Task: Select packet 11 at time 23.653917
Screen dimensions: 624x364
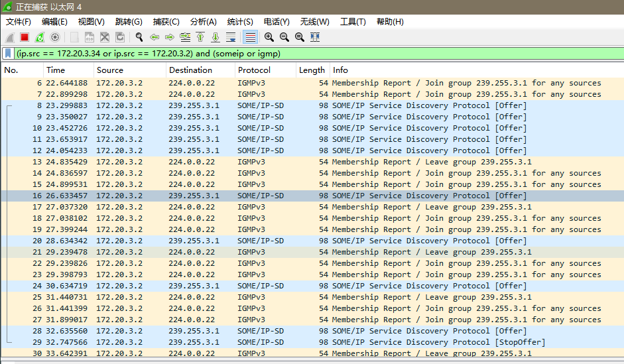Action: point(312,139)
